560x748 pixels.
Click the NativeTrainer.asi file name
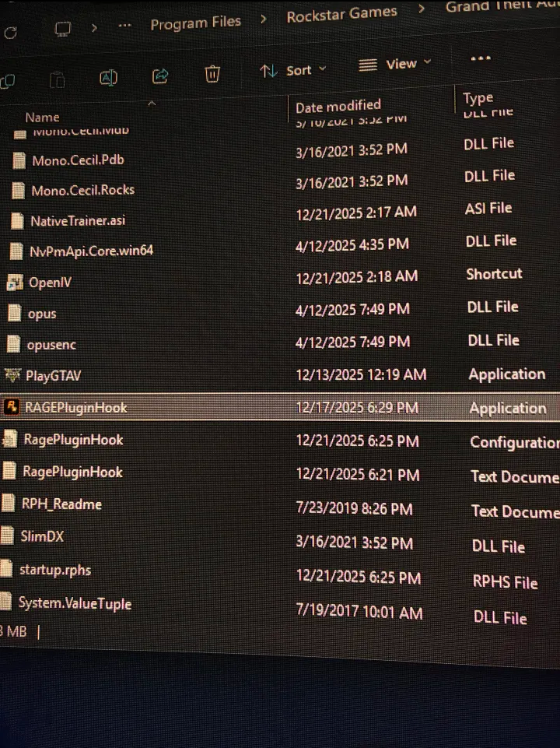coord(78,220)
